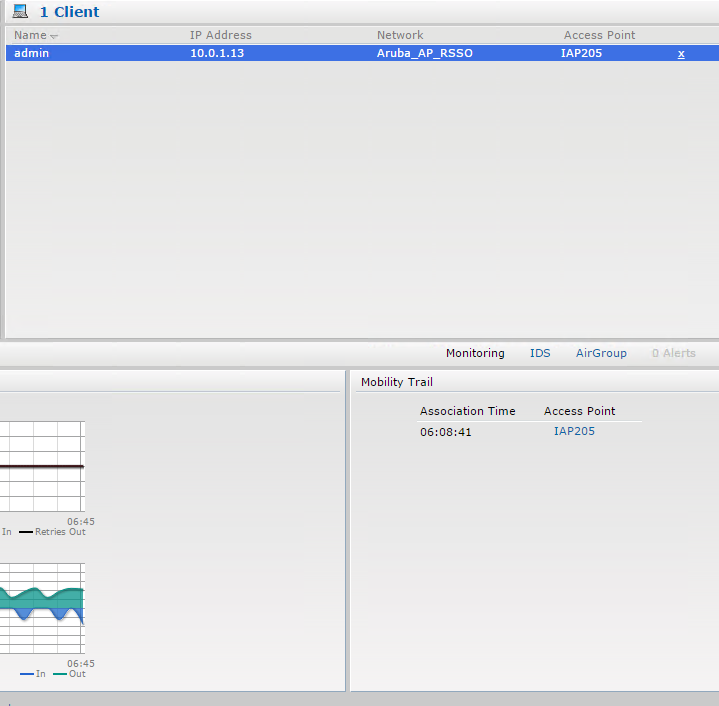Click the black Retries Out legend line
719x706 pixels.
26,532
